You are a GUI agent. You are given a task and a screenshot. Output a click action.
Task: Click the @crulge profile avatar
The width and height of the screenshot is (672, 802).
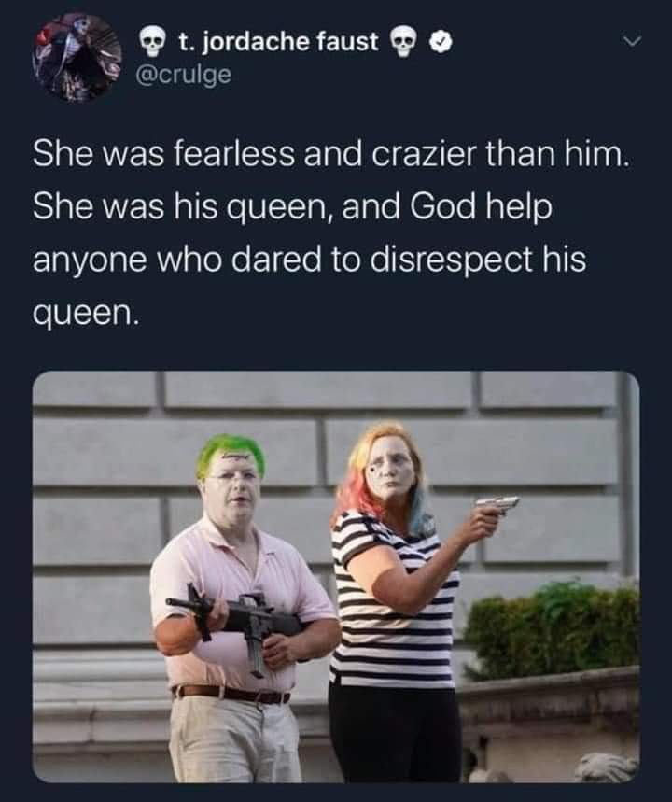[x=77, y=57]
